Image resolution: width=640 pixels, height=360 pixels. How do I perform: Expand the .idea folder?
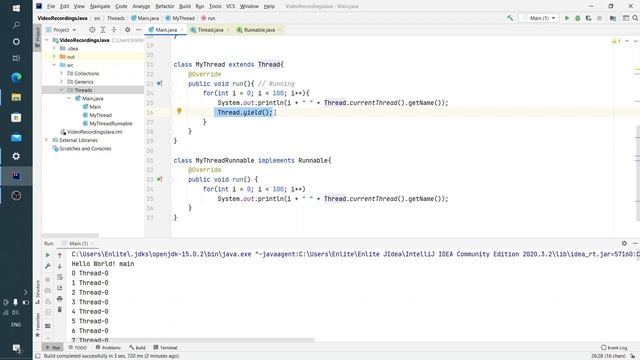tap(54, 48)
